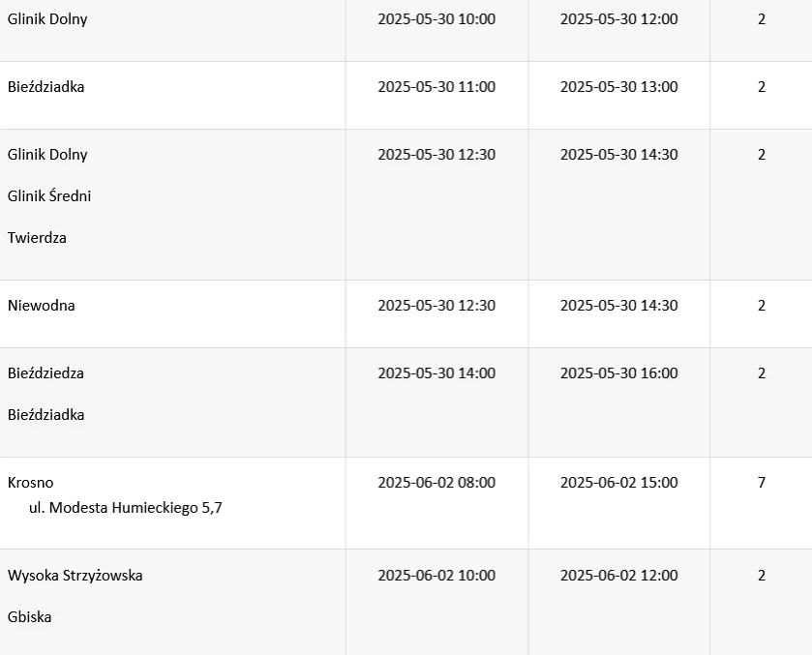Click start time 2025-06-02 08:00
812x655 pixels.
click(x=436, y=483)
